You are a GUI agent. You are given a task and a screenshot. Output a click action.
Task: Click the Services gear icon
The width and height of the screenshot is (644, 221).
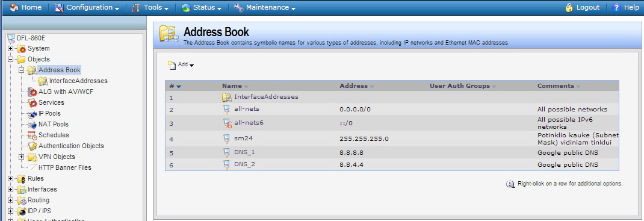coord(33,103)
